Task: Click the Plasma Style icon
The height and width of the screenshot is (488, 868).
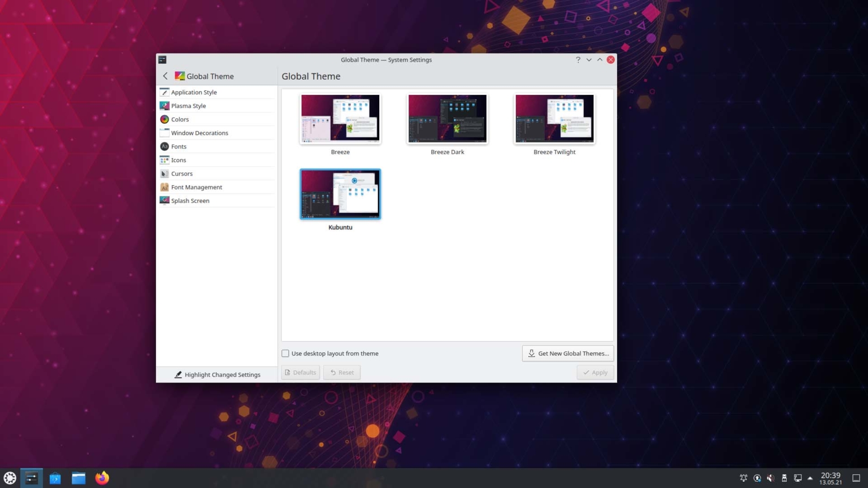Action: pos(164,106)
